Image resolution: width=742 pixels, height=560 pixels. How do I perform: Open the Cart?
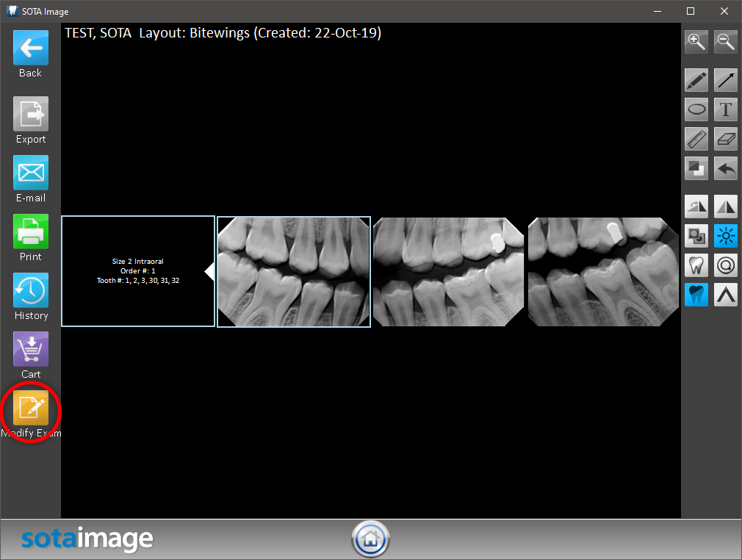(x=31, y=350)
